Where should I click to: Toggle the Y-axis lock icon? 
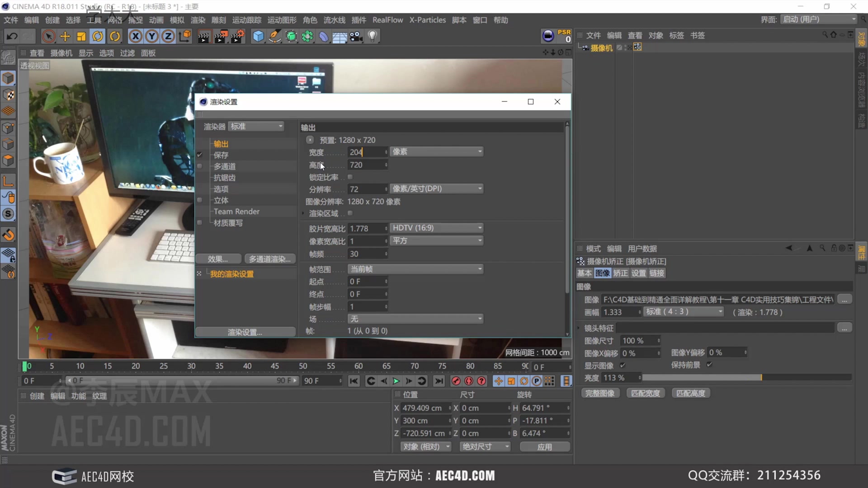pos(152,36)
